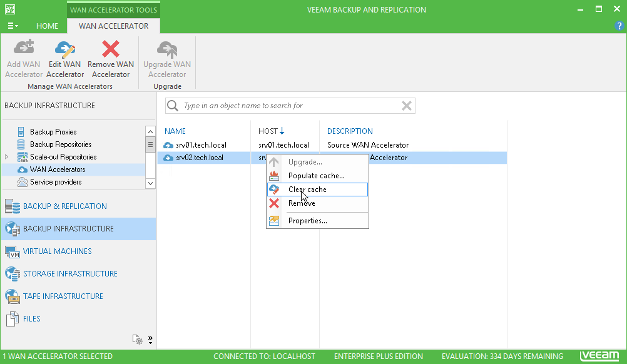Click the Scale-out Repositories tree icon
Screen dimensions: 627x364
tap(23, 157)
